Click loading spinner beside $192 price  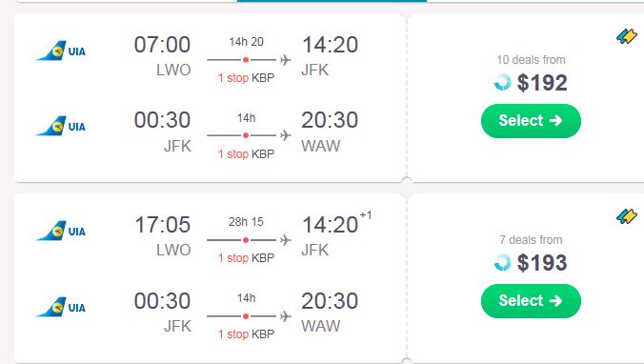click(x=502, y=82)
